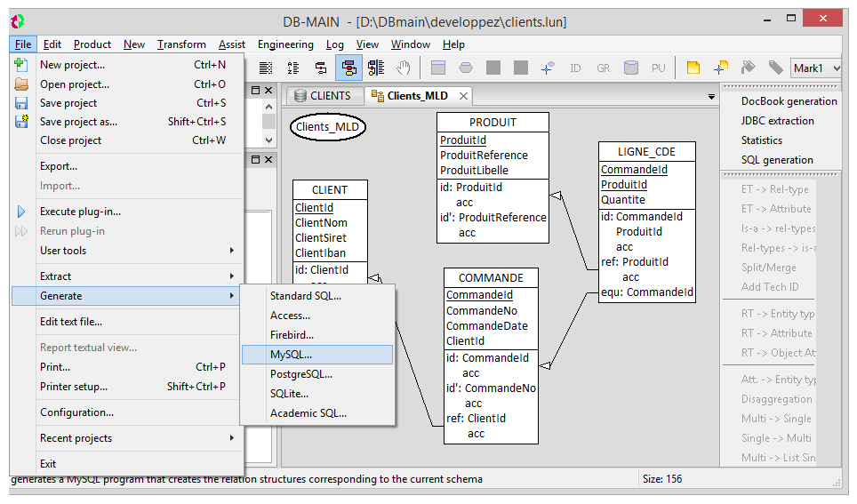The image size is (857, 504).
Task: Open the Product menu
Action: point(92,44)
